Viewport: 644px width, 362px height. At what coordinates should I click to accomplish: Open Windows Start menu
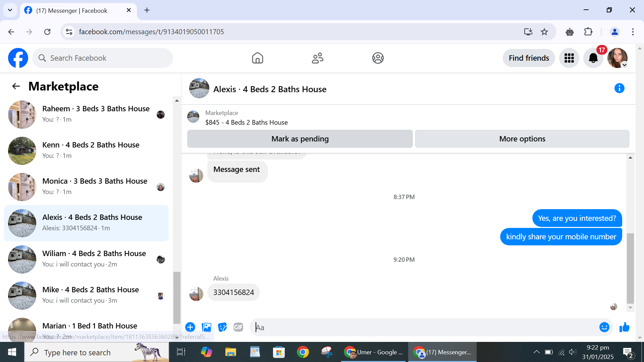(x=12, y=352)
